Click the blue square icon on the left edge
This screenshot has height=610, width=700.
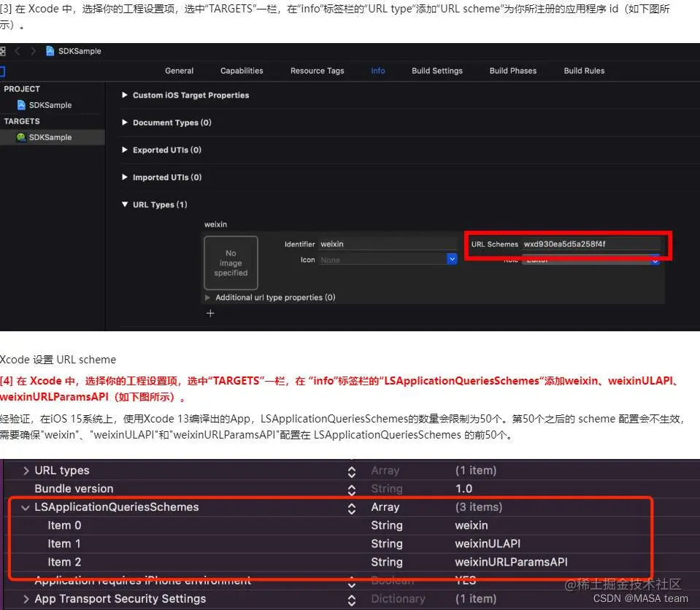(x=3, y=71)
